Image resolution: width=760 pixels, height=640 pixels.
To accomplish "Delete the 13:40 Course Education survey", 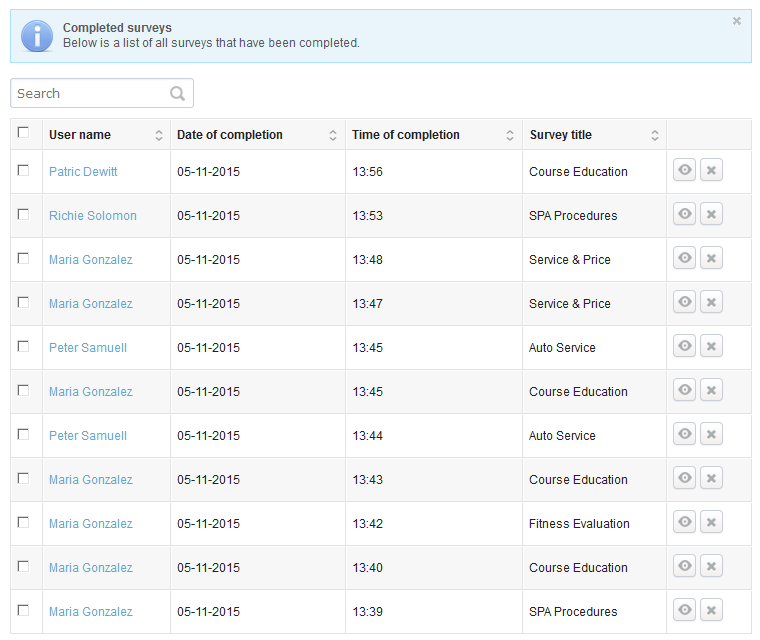I will (x=711, y=566).
